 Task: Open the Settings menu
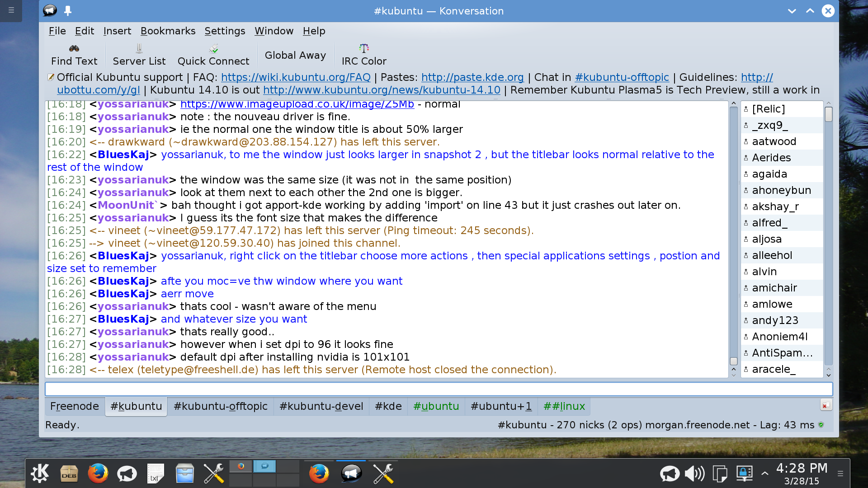click(225, 31)
